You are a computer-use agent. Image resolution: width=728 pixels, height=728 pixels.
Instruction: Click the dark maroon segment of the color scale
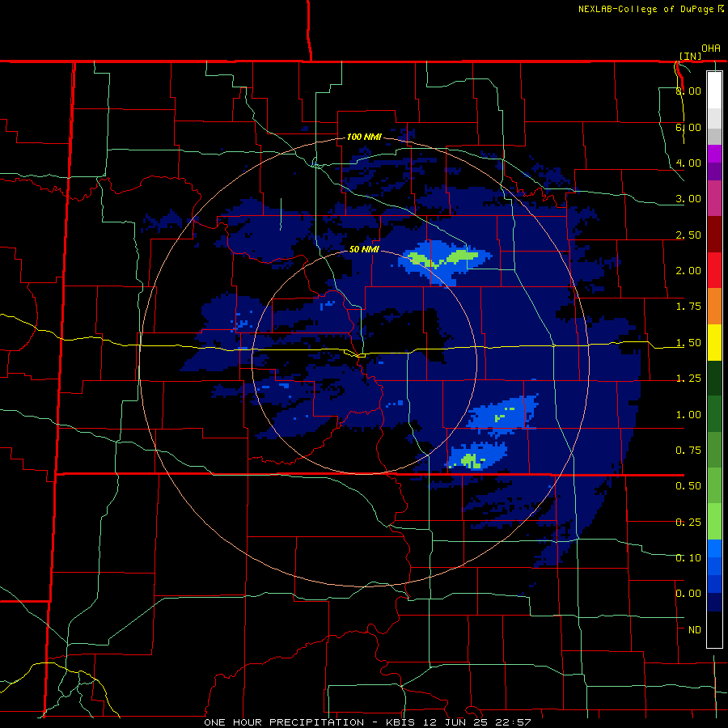[x=714, y=235]
